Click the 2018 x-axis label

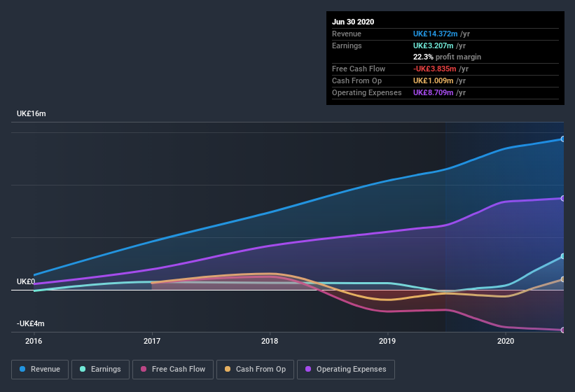270,341
